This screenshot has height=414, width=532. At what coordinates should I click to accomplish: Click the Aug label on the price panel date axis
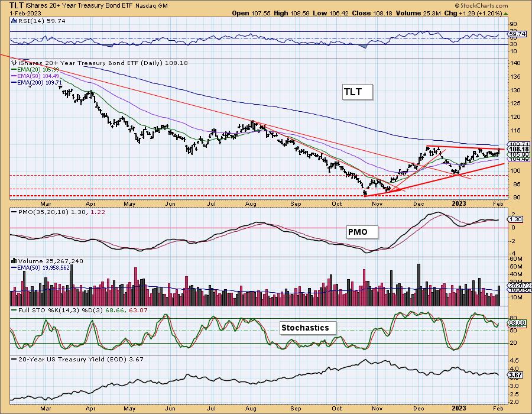251,204
